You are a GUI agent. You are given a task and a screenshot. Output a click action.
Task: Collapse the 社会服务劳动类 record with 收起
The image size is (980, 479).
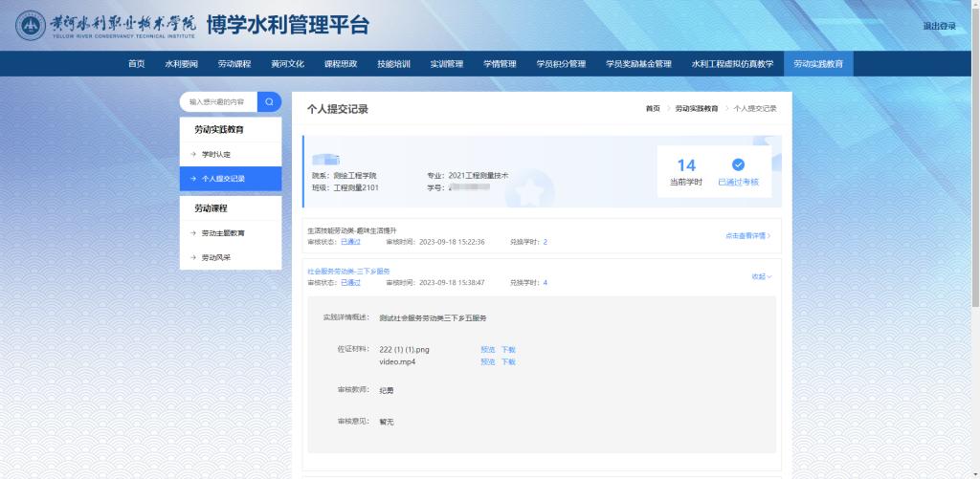point(761,276)
